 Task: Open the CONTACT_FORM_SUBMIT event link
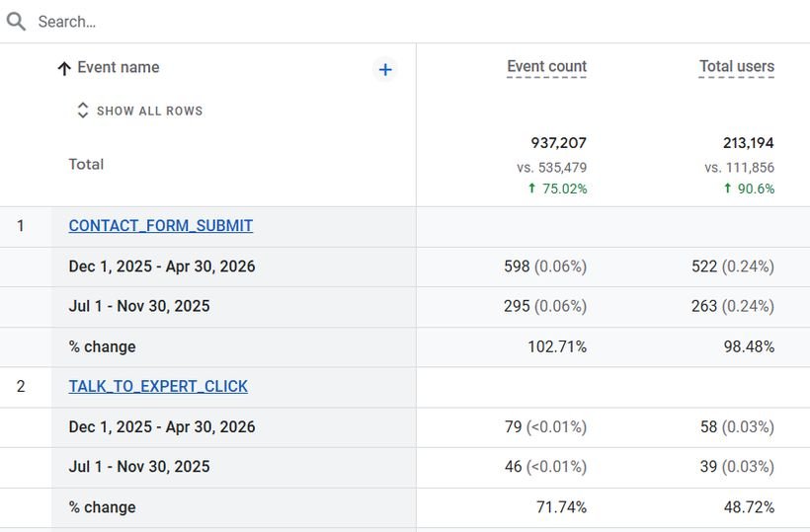pyautogui.click(x=161, y=226)
